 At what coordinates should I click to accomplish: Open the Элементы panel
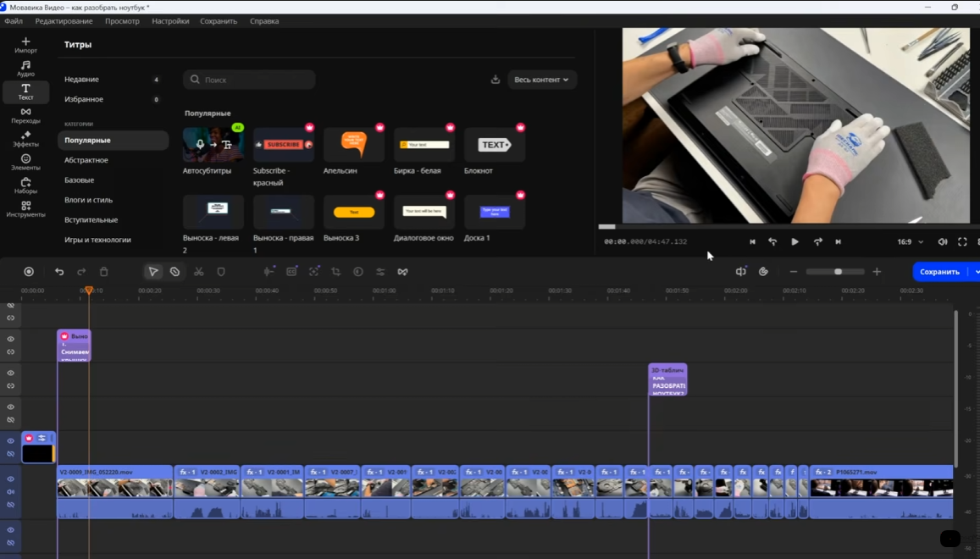pos(25,163)
